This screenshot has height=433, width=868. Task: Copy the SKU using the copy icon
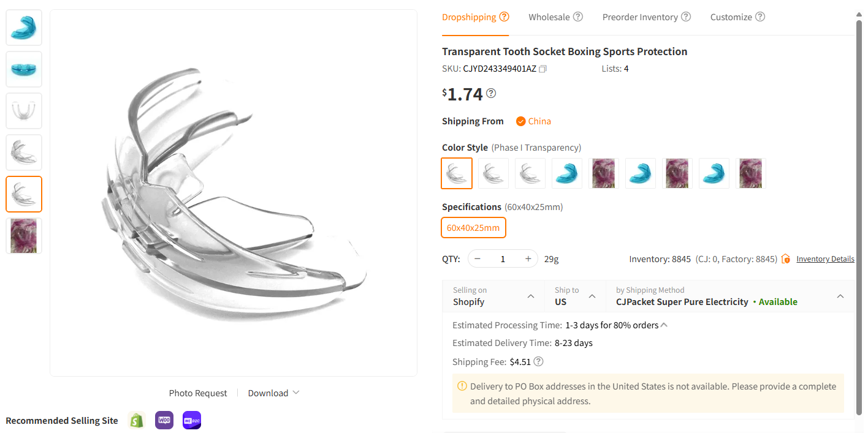tap(542, 69)
